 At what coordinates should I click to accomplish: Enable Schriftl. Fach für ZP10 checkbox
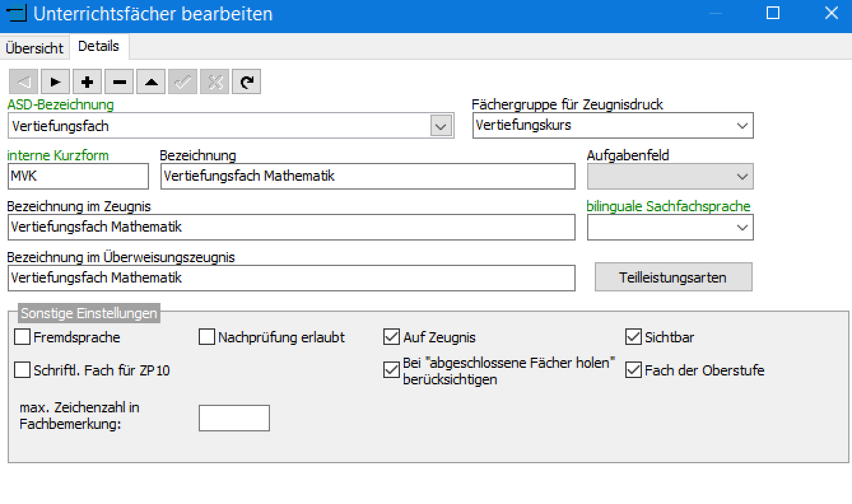tap(22, 370)
